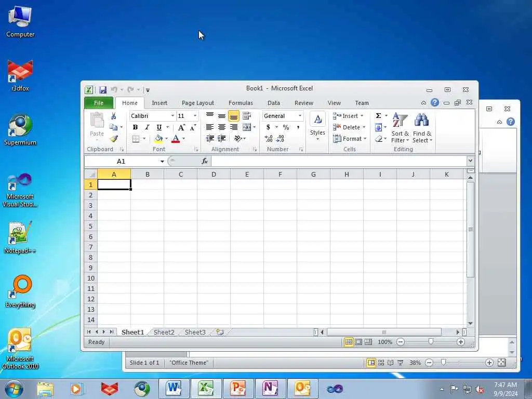Click Decrease Decimal
The width and height of the screenshot is (532, 399).
(280, 138)
